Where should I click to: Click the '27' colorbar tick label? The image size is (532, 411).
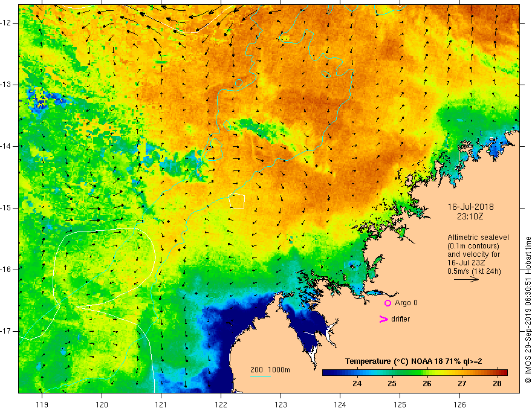click(x=462, y=384)
